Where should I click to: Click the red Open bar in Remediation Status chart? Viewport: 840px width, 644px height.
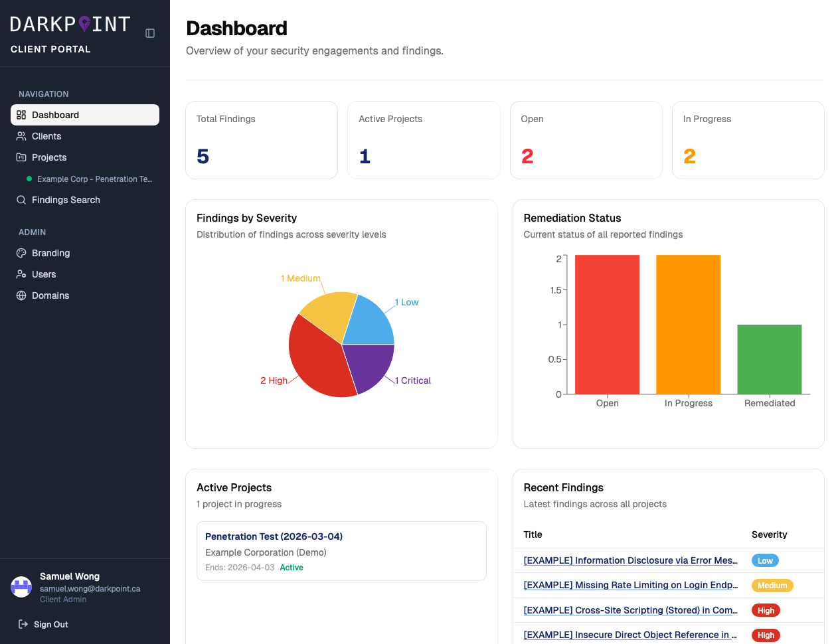607,324
